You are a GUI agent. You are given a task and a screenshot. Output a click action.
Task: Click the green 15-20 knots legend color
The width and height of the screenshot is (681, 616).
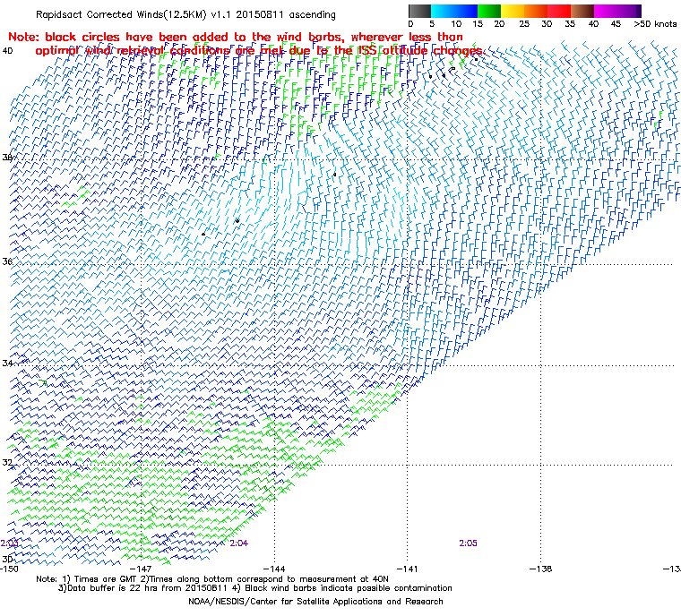(x=489, y=11)
